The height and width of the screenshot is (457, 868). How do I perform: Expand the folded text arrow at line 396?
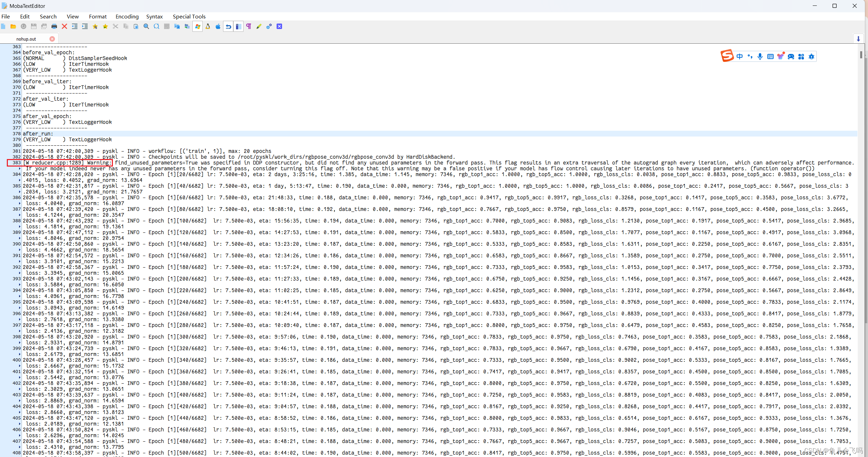point(19,319)
